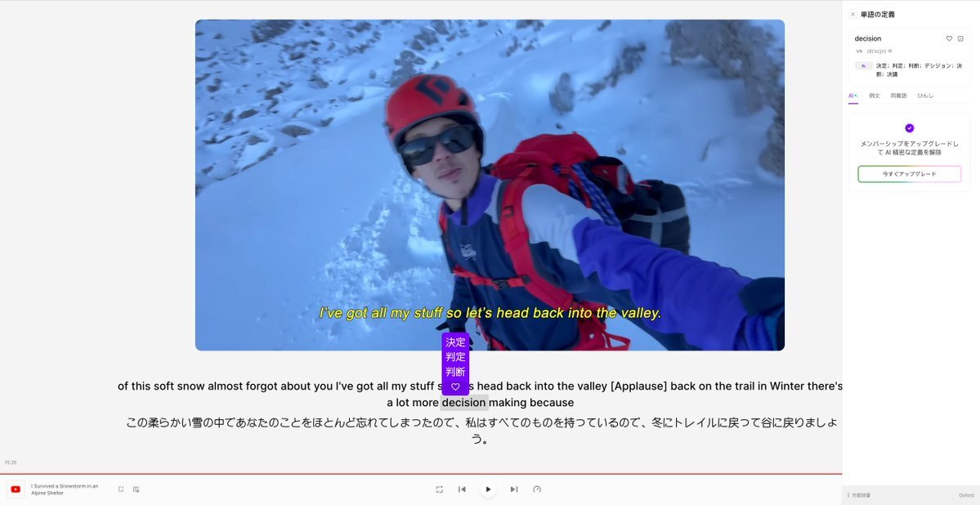The image size is (980, 505).
Task: Play the video
Action: tap(488, 489)
